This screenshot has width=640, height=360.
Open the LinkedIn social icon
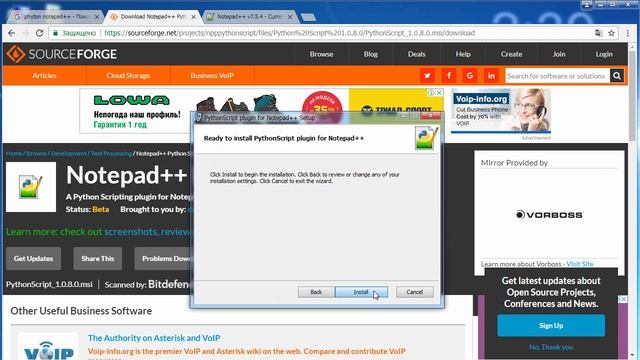click(491, 76)
